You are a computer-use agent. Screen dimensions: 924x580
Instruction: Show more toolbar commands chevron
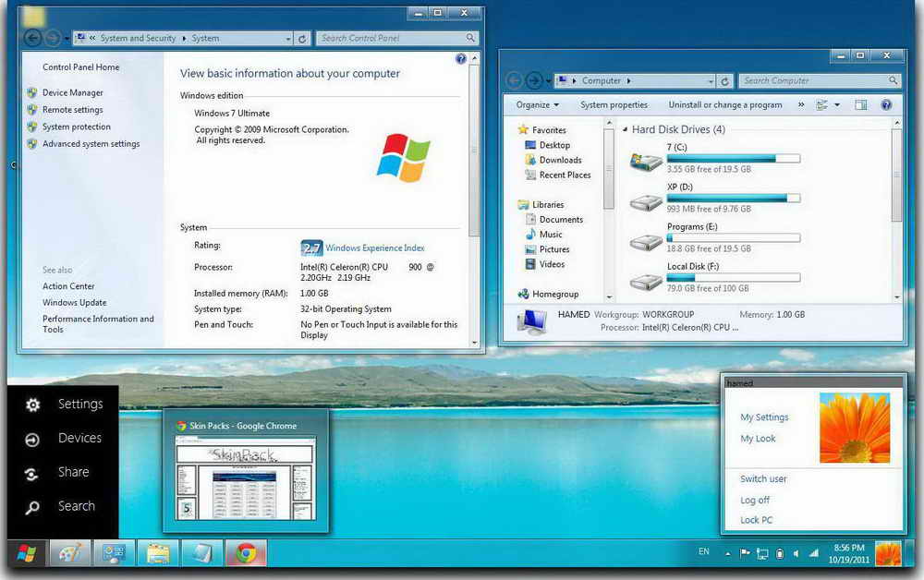click(801, 104)
